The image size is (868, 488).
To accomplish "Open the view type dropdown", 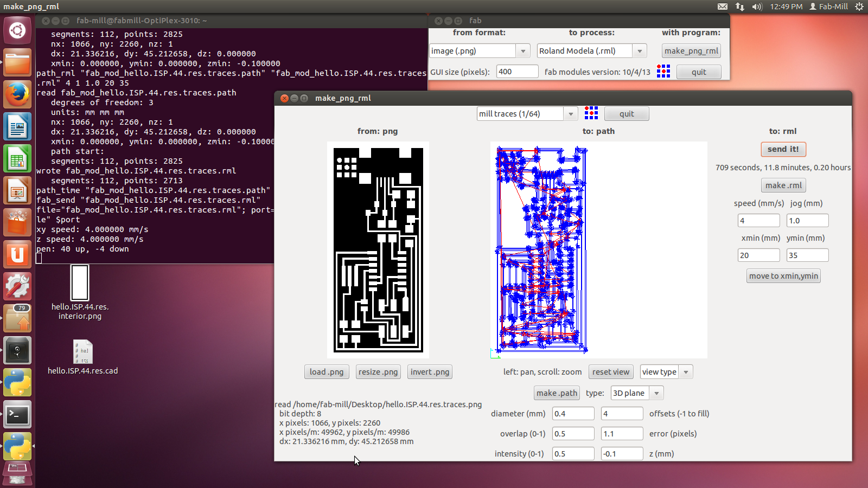I will [686, 372].
